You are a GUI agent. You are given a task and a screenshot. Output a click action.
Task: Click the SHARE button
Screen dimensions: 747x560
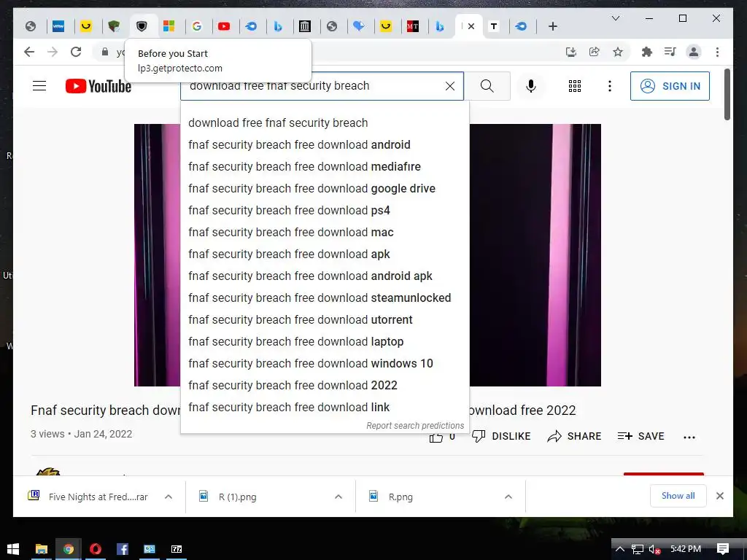pyautogui.click(x=574, y=436)
